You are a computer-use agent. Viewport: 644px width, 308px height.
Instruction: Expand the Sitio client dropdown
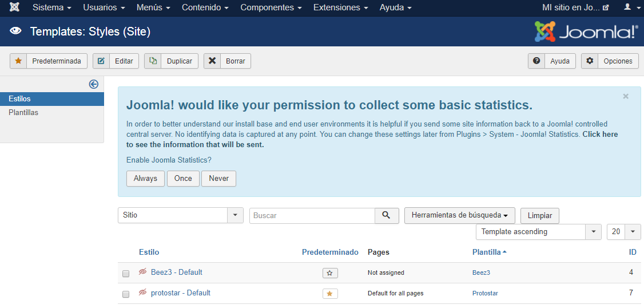pos(235,215)
